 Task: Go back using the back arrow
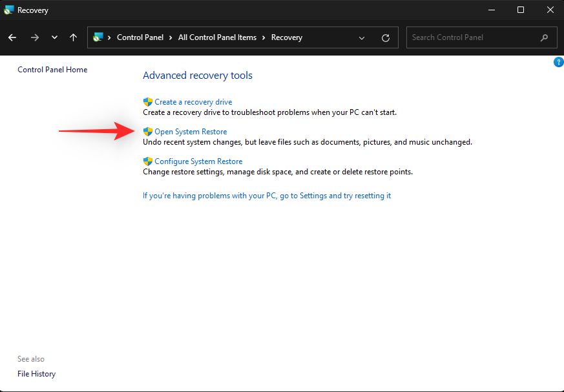(12, 37)
